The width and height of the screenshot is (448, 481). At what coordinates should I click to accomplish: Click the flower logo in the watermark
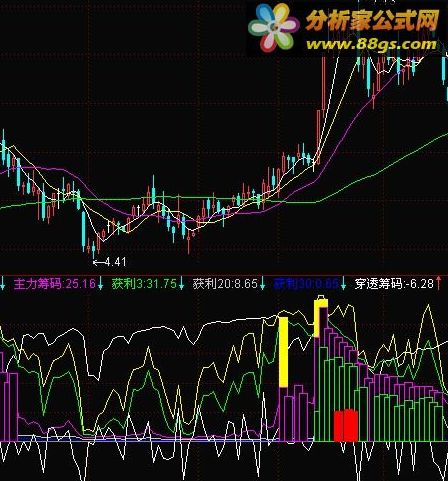(x=274, y=28)
